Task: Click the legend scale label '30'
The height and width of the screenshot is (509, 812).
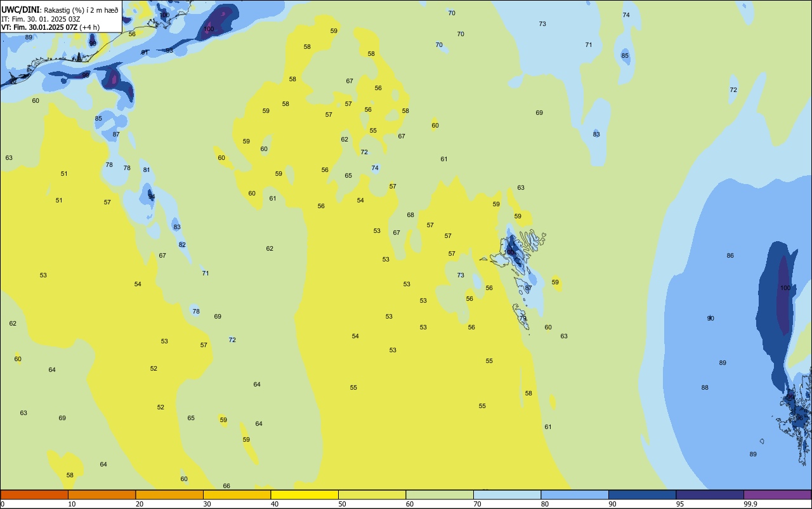Action: coord(207,504)
